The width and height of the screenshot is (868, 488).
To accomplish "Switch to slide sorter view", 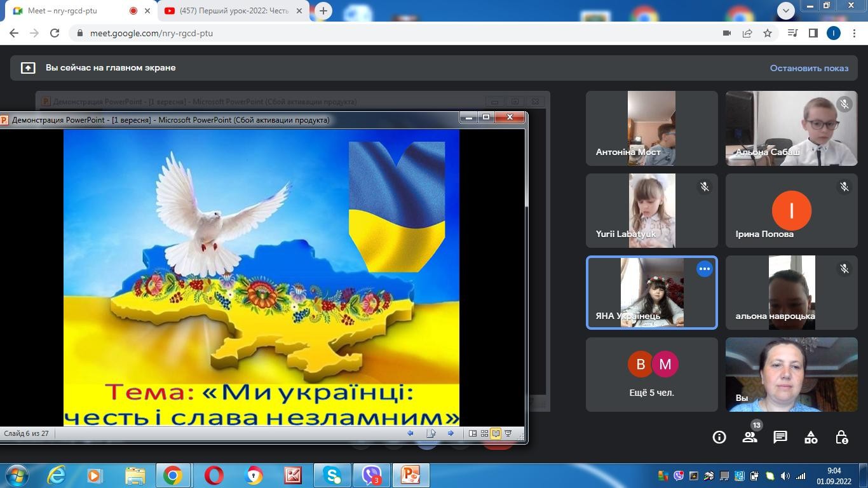I will coord(484,433).
